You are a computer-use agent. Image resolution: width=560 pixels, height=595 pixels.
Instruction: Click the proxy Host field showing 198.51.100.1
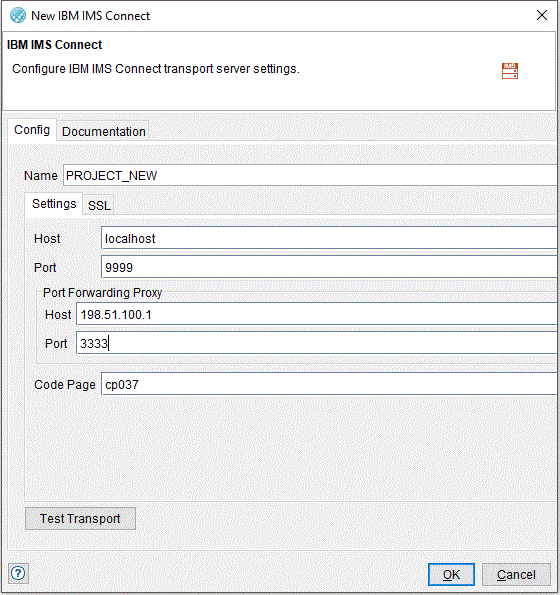(317, 314)
